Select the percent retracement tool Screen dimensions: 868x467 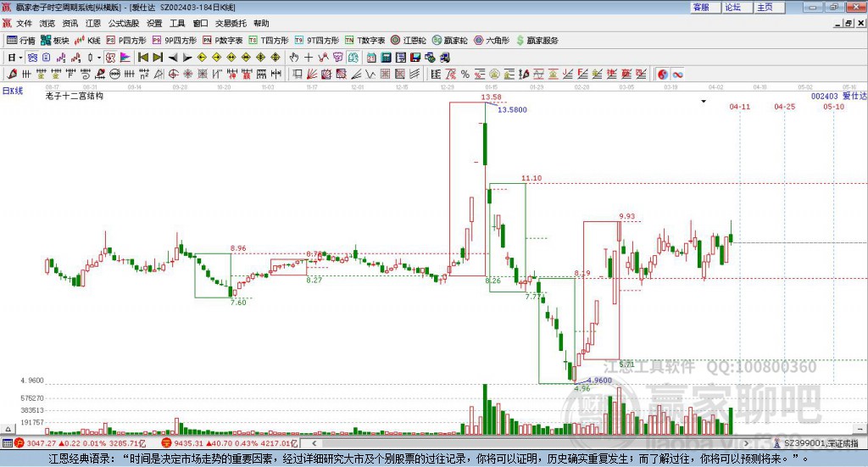pyautogui.click(x=465, y=74)
